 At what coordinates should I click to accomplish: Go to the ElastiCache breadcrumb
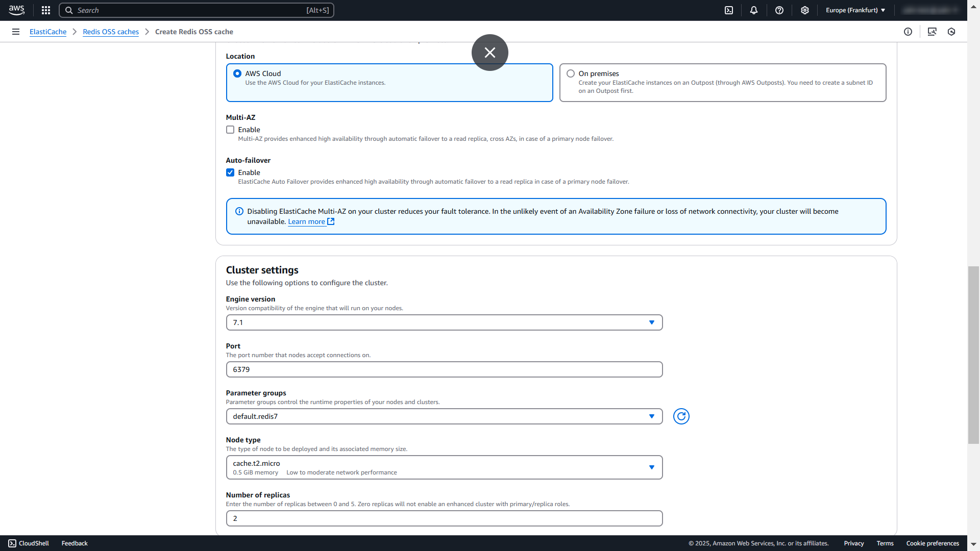(x=48, y=32)
